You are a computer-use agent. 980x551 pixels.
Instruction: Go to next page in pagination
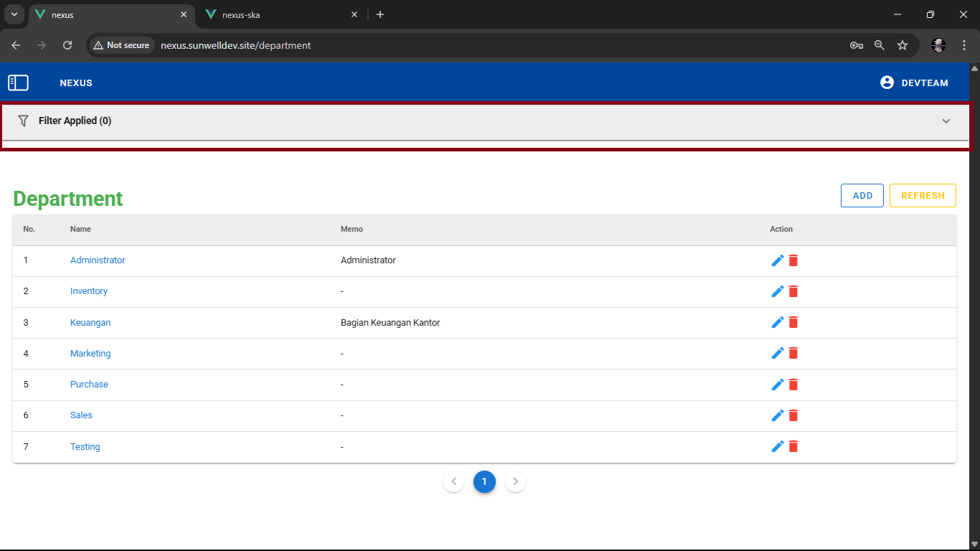tap(515, 481)
